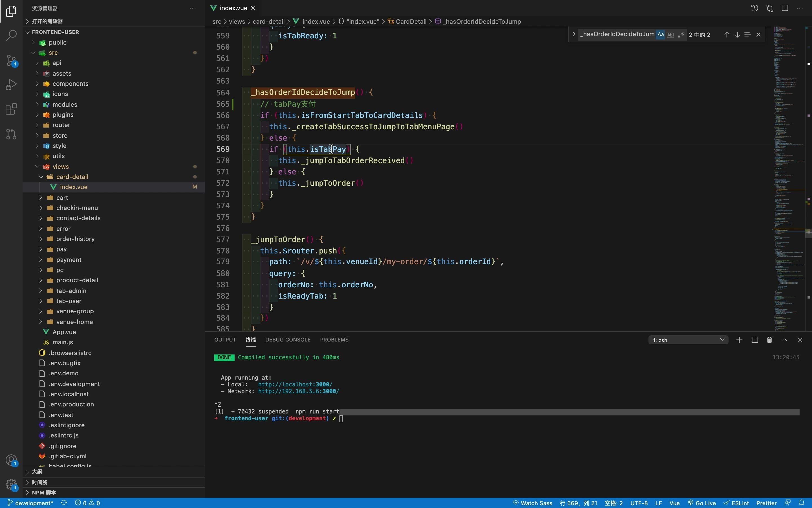812x508 pixels.
Task: Open the localhost:3000 link in terminal
Action: click(295, 384)
